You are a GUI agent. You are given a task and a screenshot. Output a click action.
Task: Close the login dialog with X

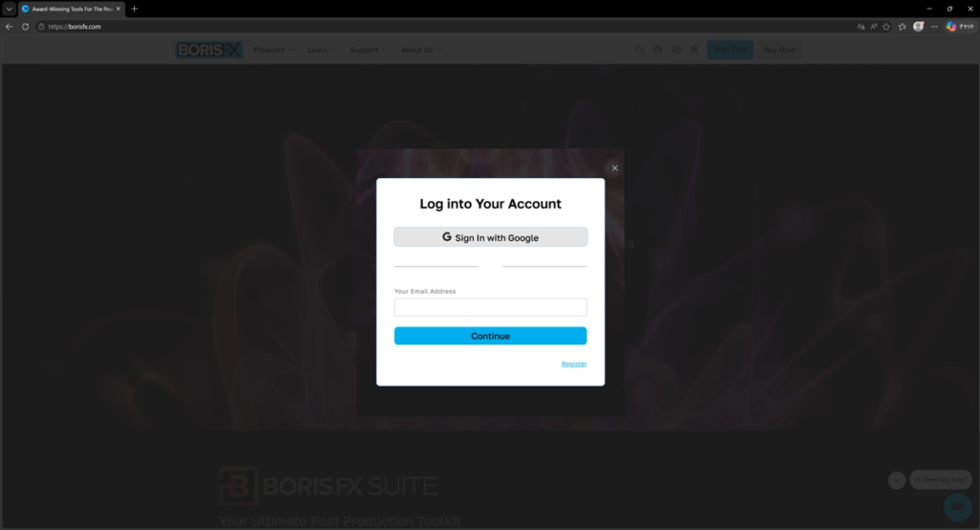point(614,168)
